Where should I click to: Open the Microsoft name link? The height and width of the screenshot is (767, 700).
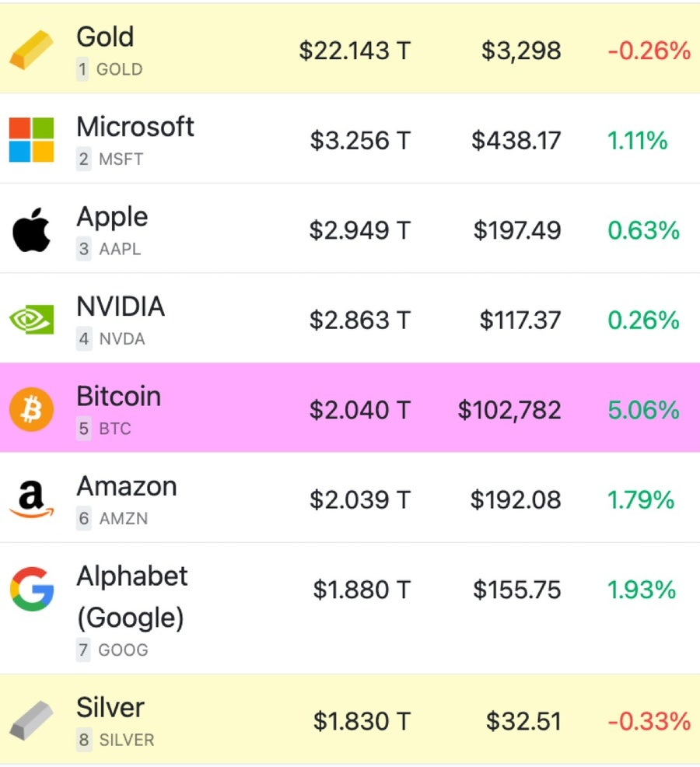click(x=135, y=127)
